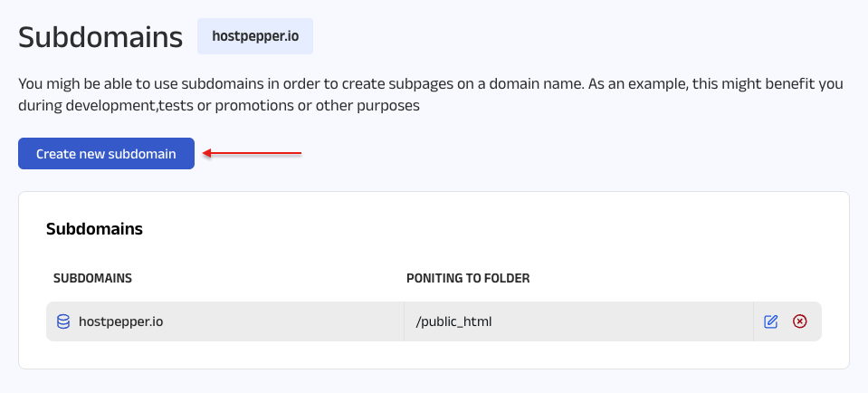Click the database icon beside hostpepper.io
The width and height of the screenshot is (868, 393).
63,321
